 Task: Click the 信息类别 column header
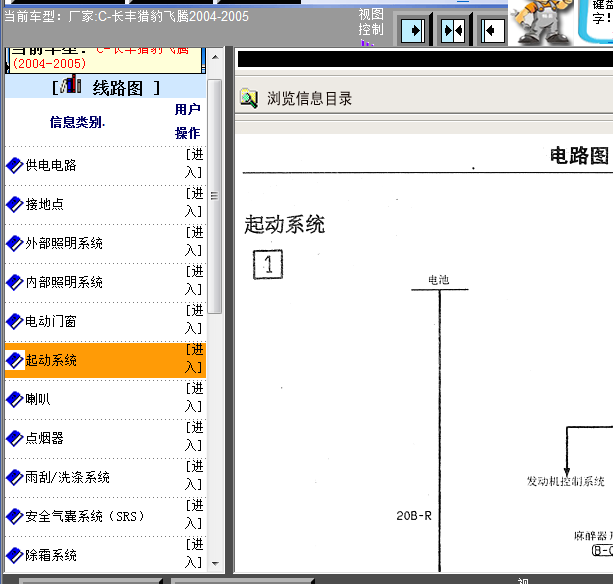(77, 122)
